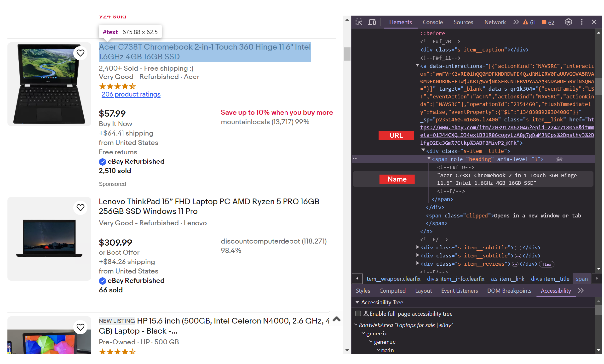The height and width of the screenshot is (364, 604).
Task: Click the ellipsis beside the selected span
Action: (355, 159)
